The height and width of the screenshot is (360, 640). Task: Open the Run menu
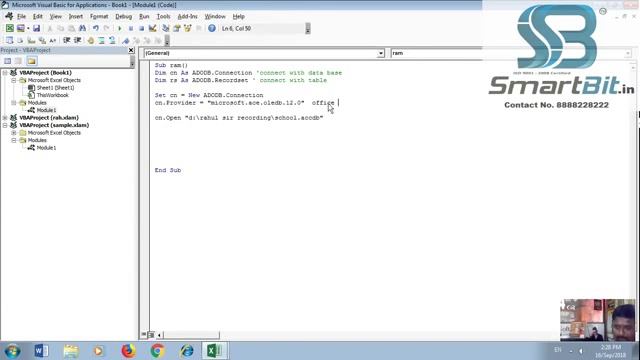pos(144,16)
